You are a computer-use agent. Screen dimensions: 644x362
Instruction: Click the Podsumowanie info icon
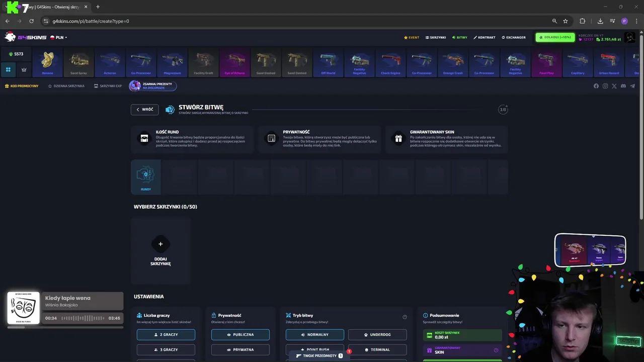coord(426,315)
